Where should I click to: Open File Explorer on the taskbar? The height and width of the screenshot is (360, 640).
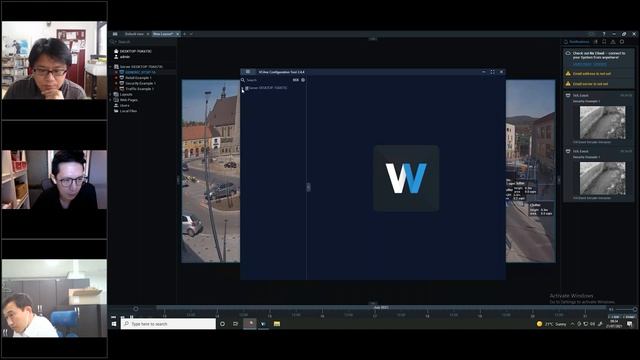click(277, 324)
